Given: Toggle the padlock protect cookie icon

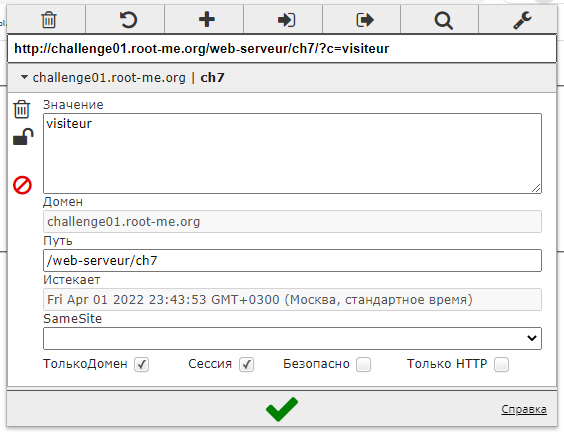Looking at the screenshot, I should pos(23,137).
